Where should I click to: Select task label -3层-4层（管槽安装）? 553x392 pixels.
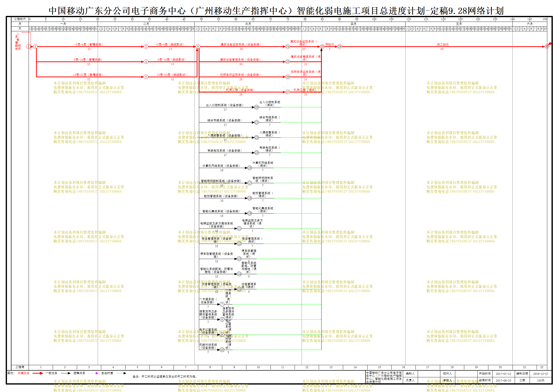tap(89, 44)
